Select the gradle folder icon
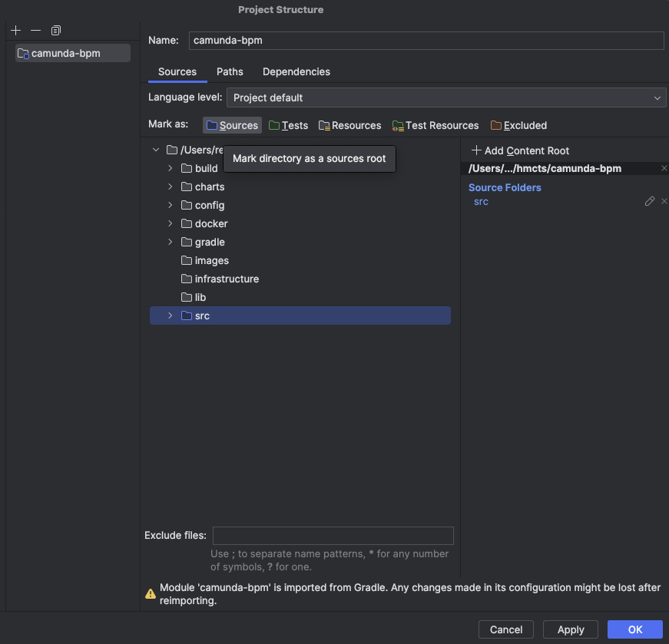The width and height of the screenshot is (669, 644). click(187, 242)
